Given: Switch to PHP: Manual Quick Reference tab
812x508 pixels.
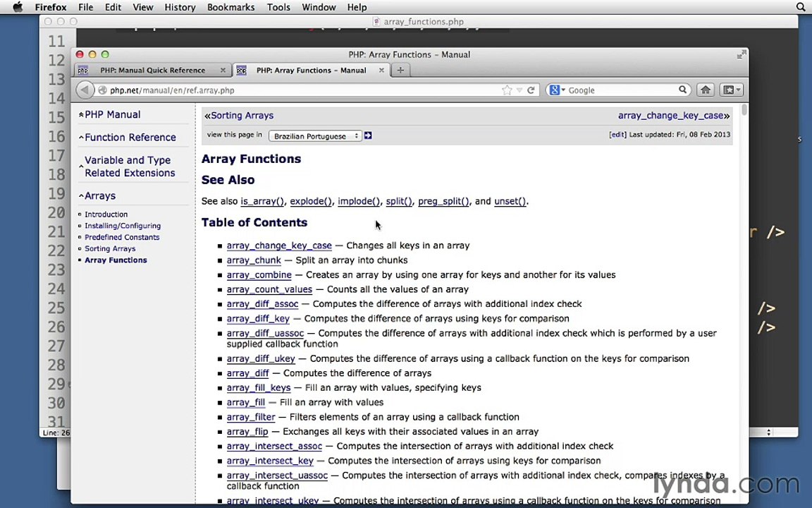Looking at the screenshot, I should pos(152,70).
